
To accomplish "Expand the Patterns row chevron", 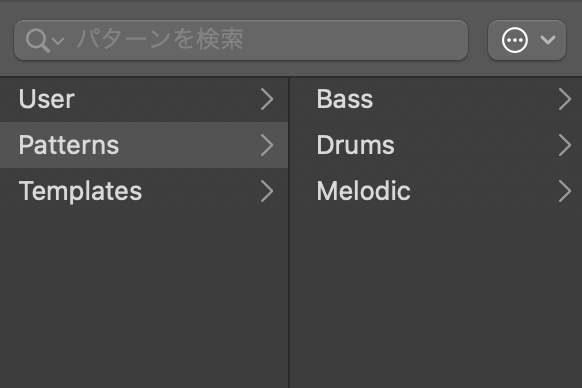I will [267, 145].
